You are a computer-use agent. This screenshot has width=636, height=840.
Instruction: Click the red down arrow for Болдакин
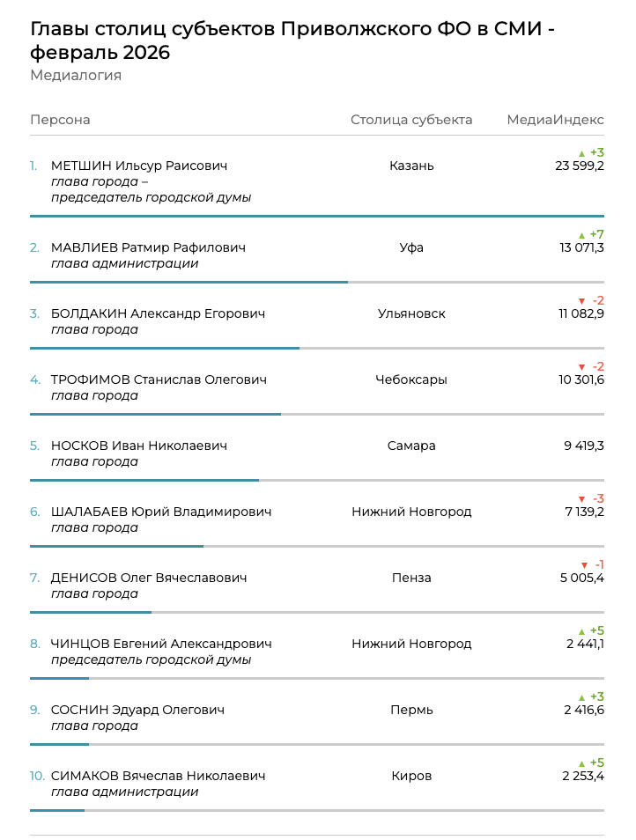click(x=581, y=301)
